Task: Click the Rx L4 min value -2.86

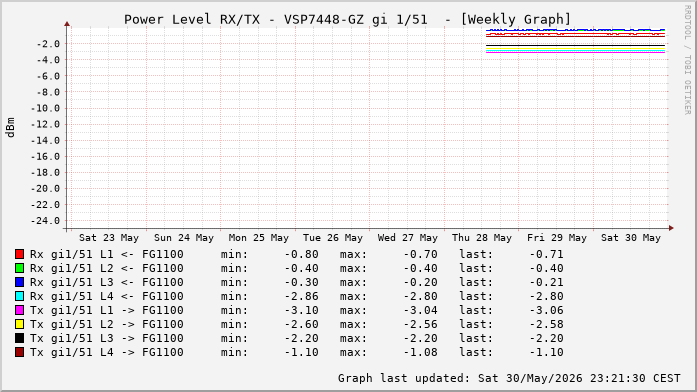Action: point(301,296)
